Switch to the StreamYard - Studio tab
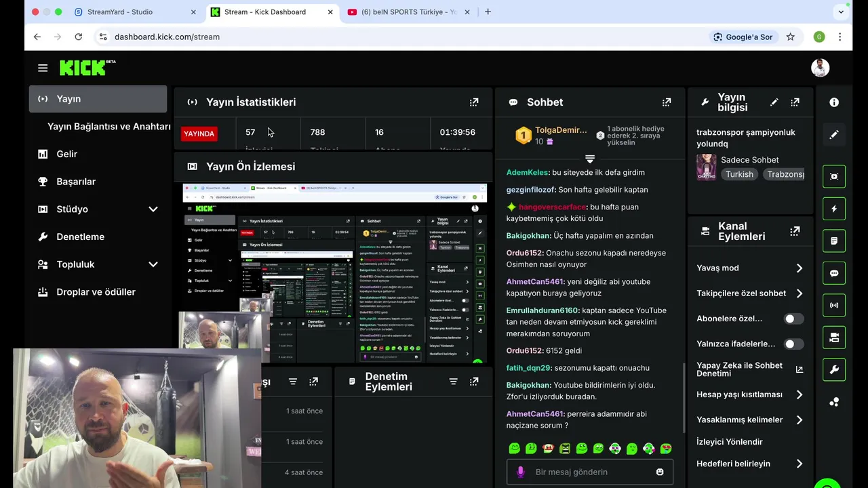Viewport: 868px width, 488px height. tap(136, 12)
